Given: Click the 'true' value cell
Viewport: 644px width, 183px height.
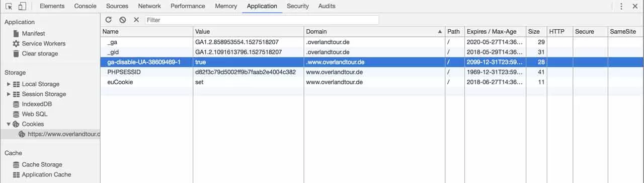Looking at the screenshot, I should click(x=249, y=62).
